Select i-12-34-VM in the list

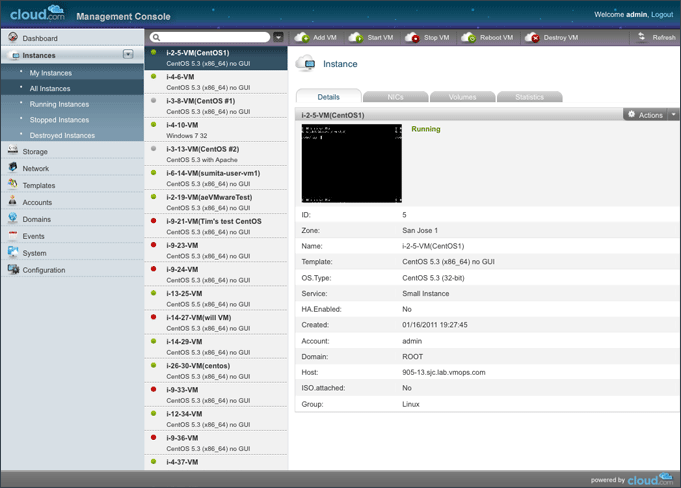(x=216, y=419)
